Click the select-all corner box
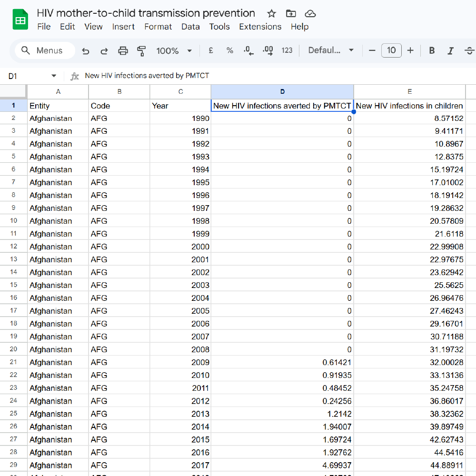 coord(13,91)
